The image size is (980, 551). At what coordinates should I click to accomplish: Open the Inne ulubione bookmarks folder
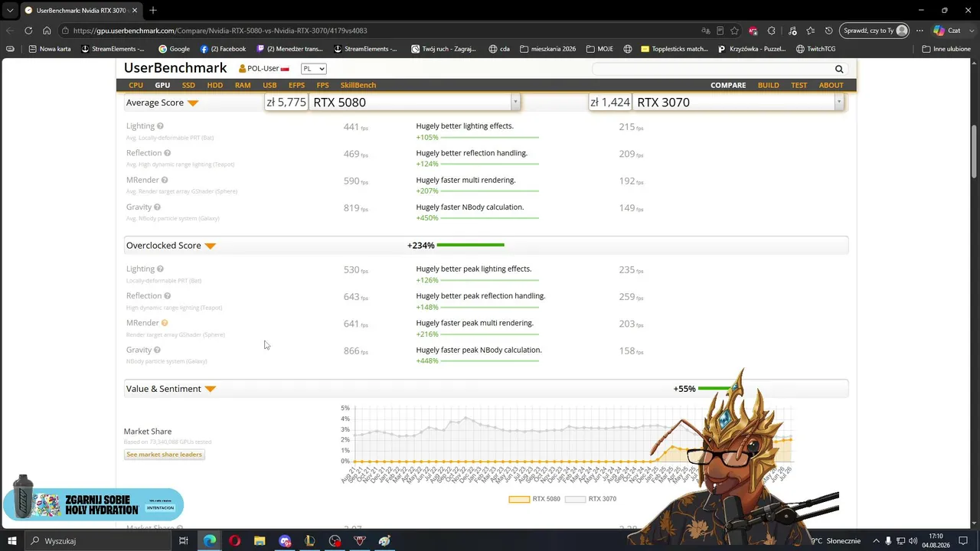pos(946,49)
